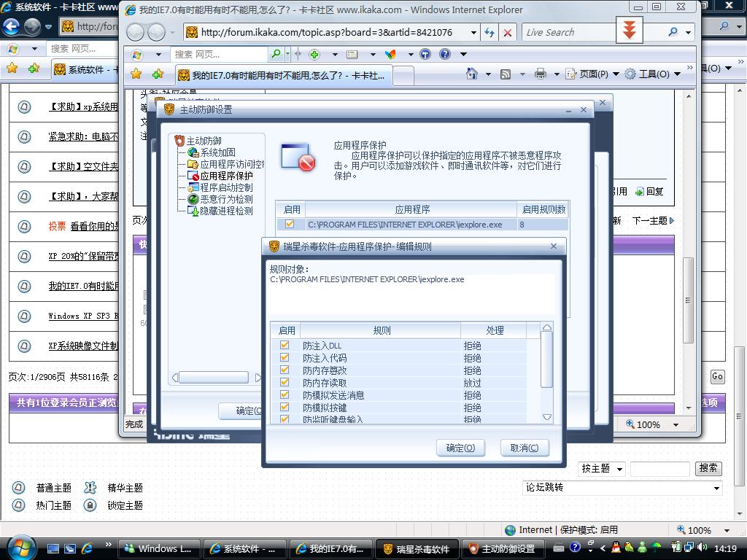Open Favorites Center star icon in front window
The height and width of the screenshot is (560, 747).
[x=136, y=74]
